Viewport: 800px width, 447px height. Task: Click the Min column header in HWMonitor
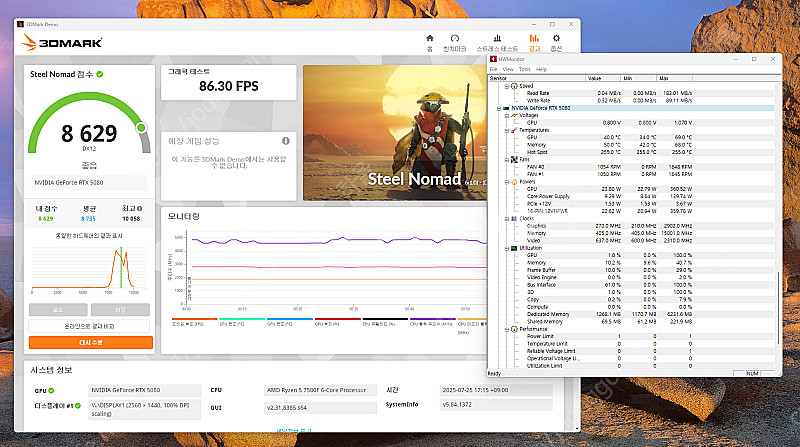(x=639, y=78)
